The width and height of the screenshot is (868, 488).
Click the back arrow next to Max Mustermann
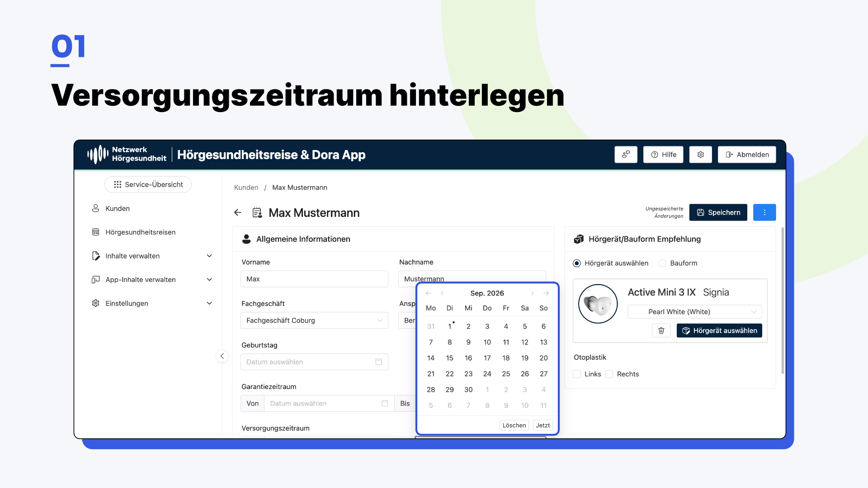tap(238, 212)
